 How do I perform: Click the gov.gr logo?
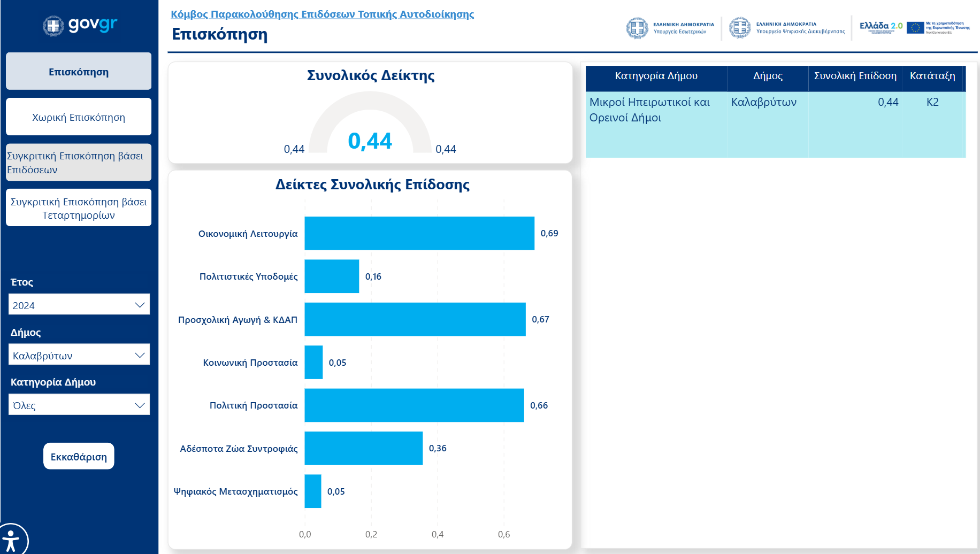pos(79,25)
